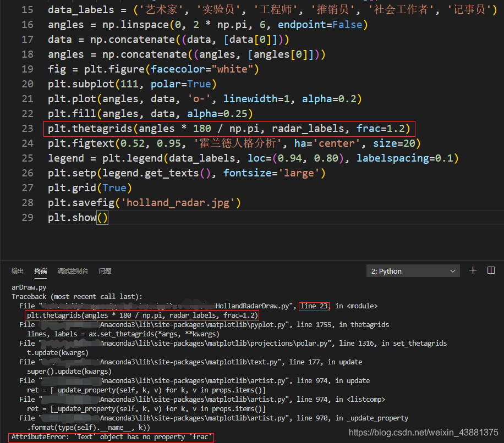Click the "line 23" reference in the traceback

314,306
